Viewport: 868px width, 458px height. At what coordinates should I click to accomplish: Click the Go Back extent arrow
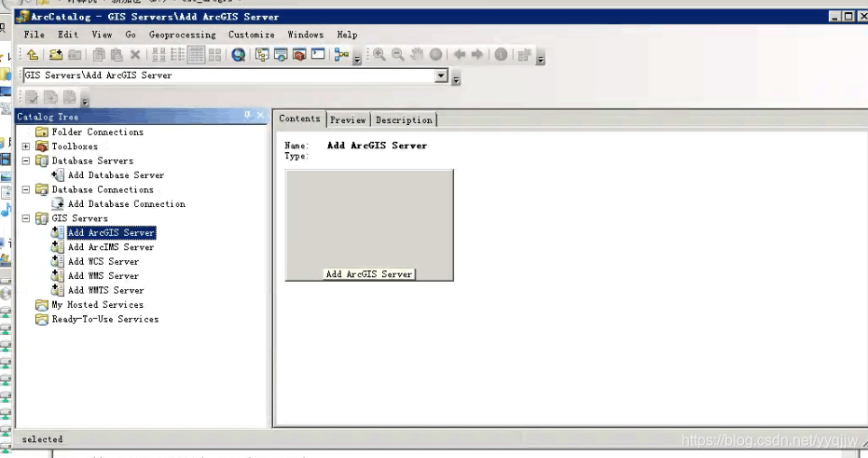[459, 54]
